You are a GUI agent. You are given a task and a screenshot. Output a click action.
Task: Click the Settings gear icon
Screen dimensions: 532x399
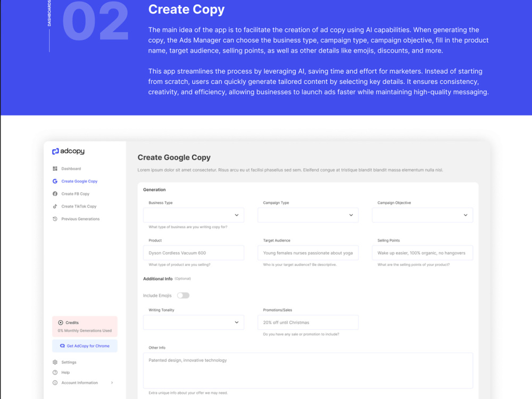[55, 362]
